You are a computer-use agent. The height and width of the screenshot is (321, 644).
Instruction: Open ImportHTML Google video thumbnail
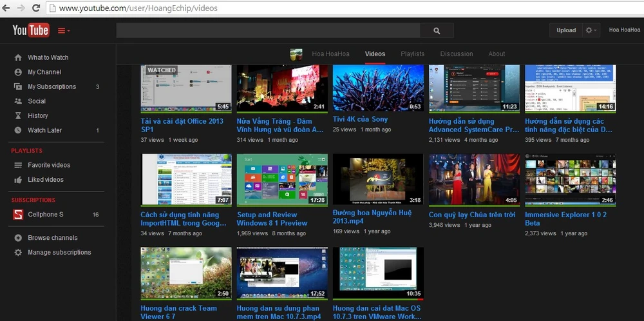point(186,180)
